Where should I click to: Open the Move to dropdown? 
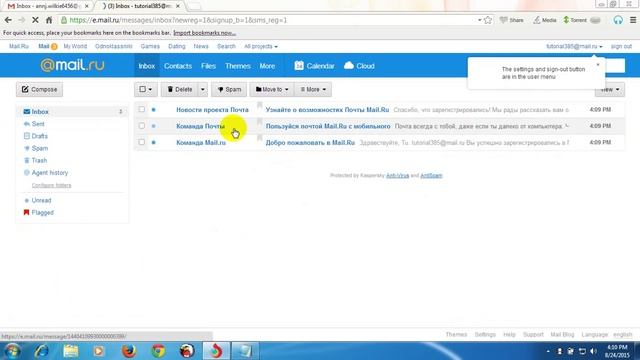[272, 89]
